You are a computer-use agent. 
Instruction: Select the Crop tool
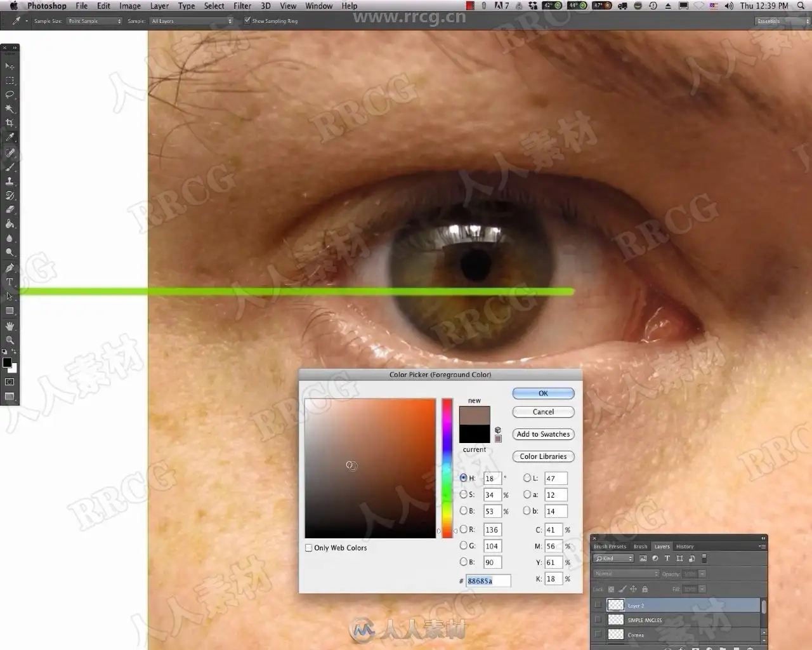coord(10,123)
